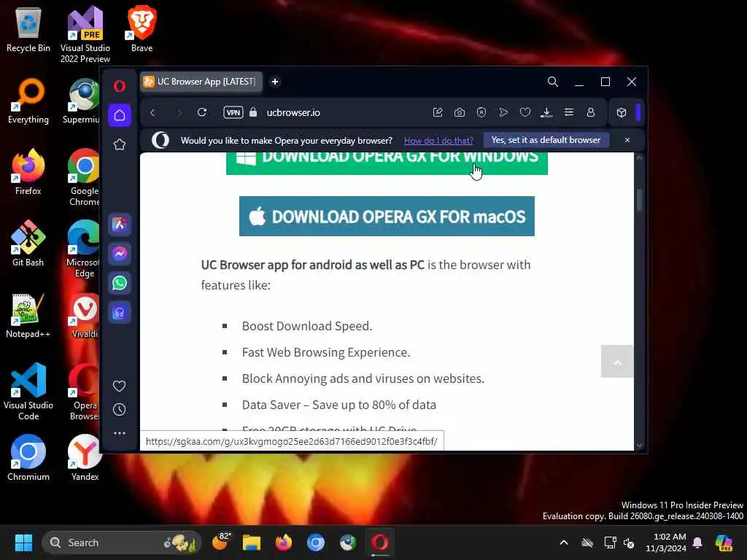Dismiss the default browser prompt bar
Viewport: 747px width, 560px height.
pos(627,140)
